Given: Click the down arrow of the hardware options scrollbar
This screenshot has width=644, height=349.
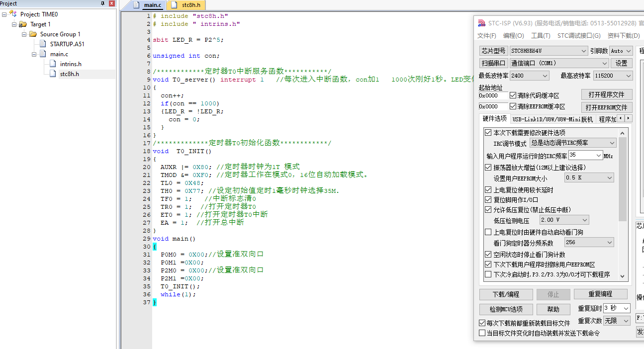Looking at the screenshot, I should coord(623,275).
